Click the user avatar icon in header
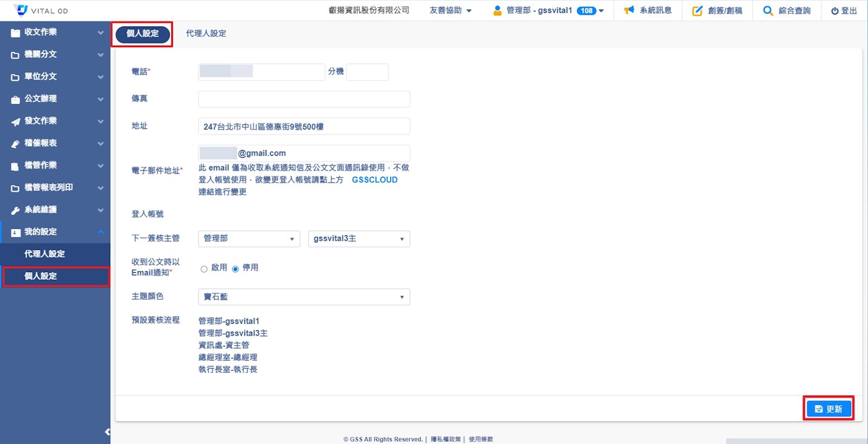Image resolution: width=868 pixels, height=444 pixels. point(497,11)
